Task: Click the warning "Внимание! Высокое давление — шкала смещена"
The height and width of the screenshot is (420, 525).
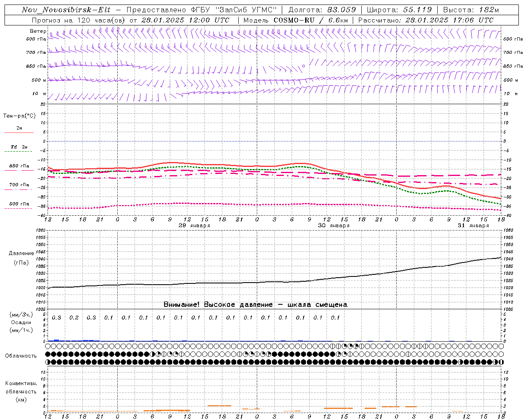Action: 255,304
